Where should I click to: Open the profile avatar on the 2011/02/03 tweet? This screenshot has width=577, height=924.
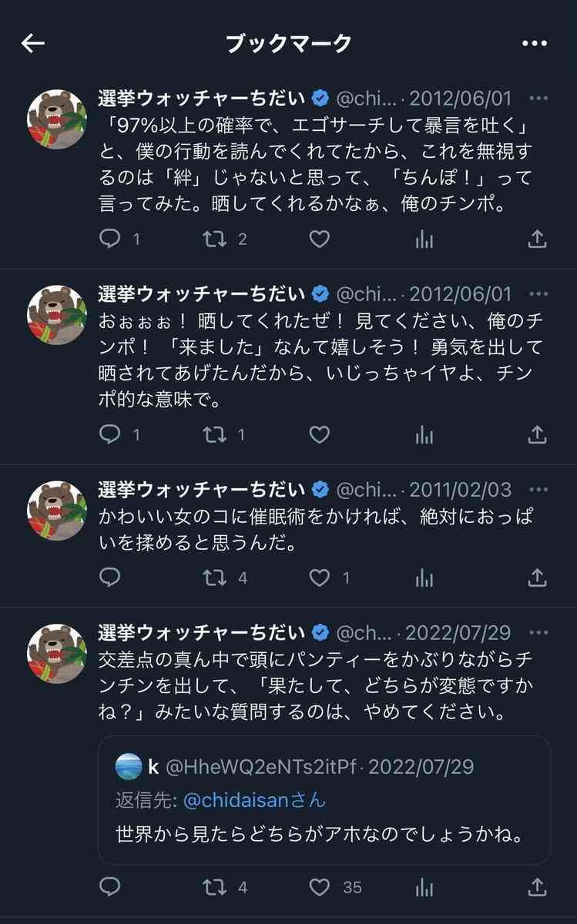click(57, 509)
